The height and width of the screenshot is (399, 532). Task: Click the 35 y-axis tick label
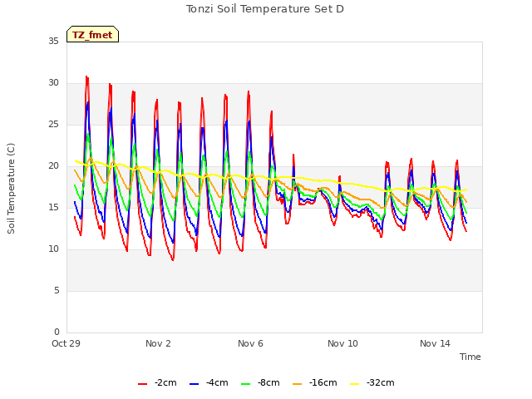(53, 41)
